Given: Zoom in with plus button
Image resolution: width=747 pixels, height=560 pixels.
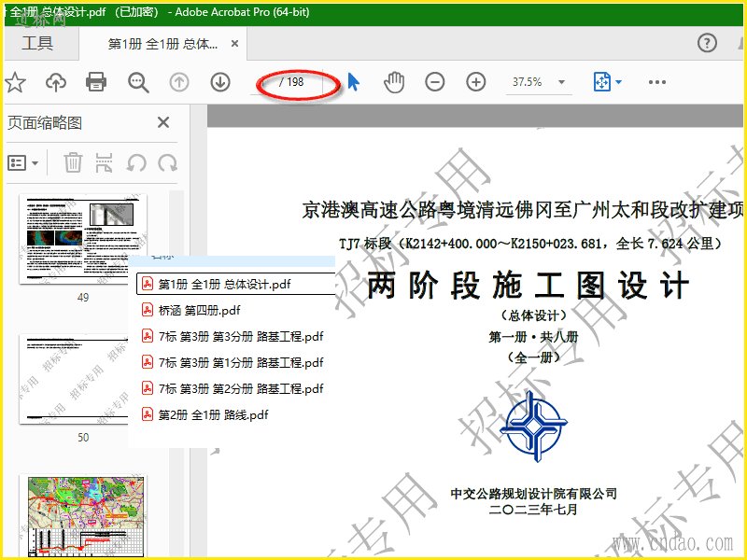Looking at the screenshot, I should click(x=476, y=82).
